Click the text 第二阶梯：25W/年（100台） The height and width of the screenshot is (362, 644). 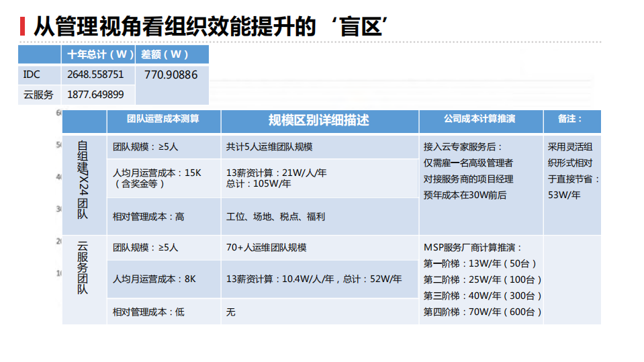coord(483,280)
